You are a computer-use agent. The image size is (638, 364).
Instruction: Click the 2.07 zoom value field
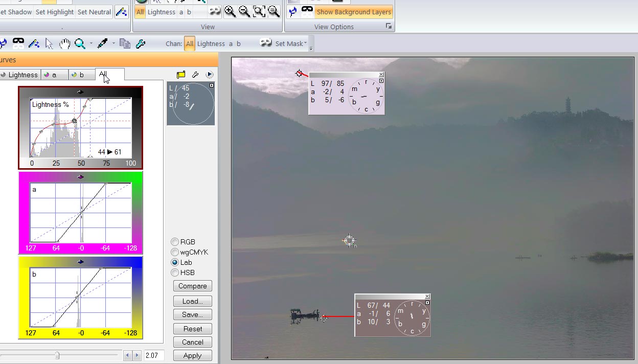(152, 355)
